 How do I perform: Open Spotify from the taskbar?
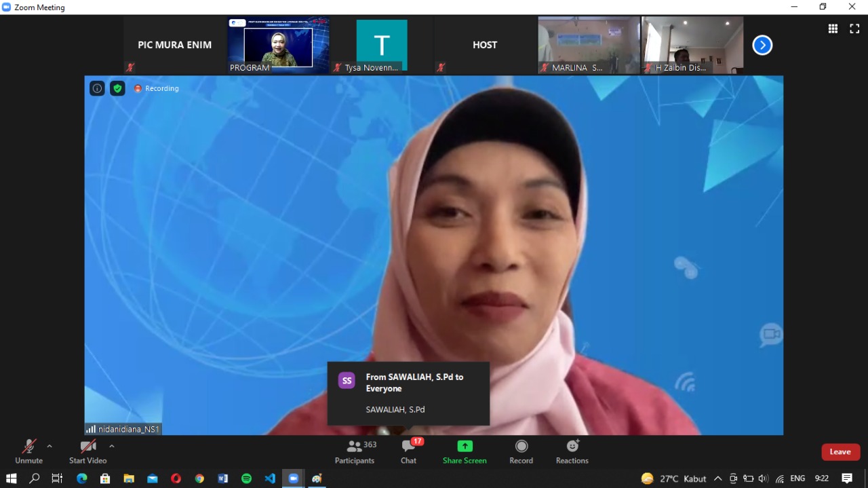click(x=246, y=478)
